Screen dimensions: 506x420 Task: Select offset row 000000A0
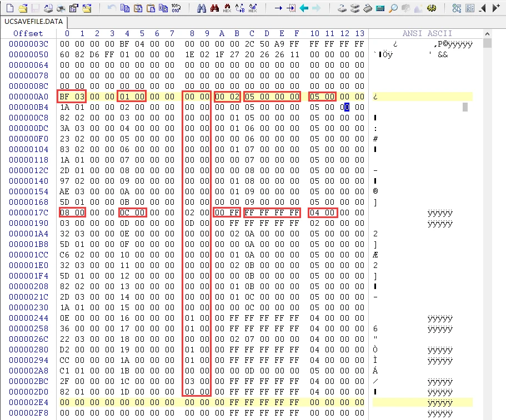(x=28, y=97)
